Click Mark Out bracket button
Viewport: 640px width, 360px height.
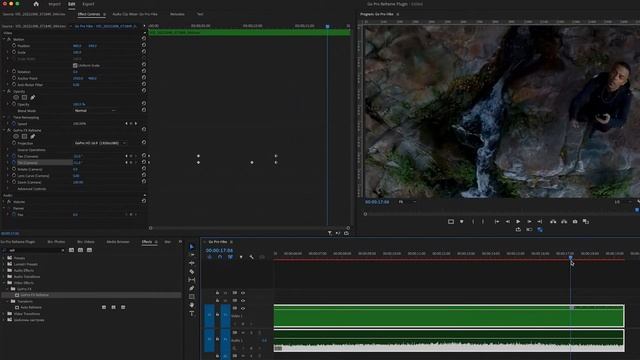[x=483, y=221]
